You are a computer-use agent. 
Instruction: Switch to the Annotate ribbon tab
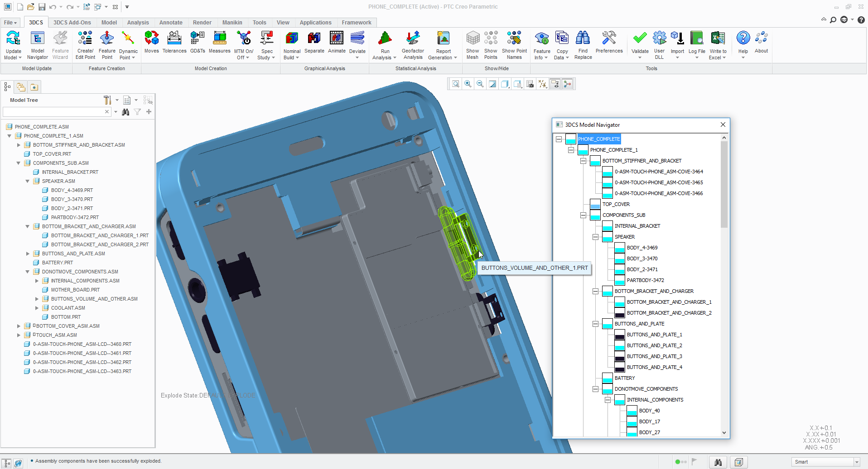point(171,22)
